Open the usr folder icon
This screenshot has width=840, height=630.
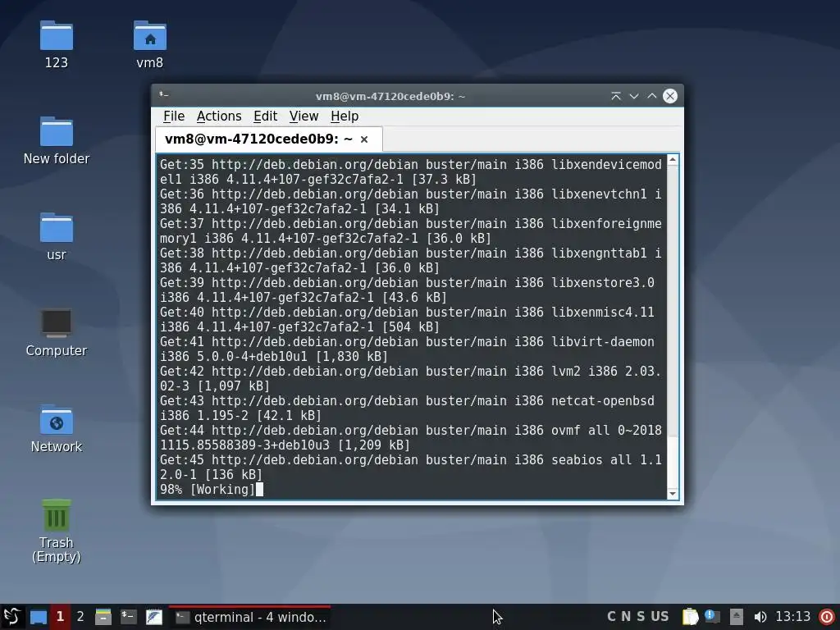coord(57,236)
